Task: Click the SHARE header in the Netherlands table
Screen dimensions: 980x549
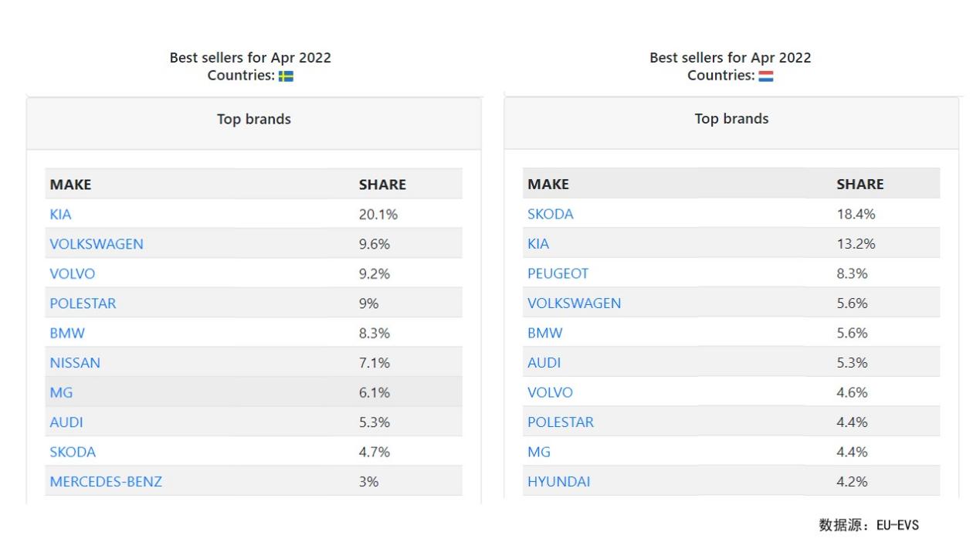Action: coord(860,184)
